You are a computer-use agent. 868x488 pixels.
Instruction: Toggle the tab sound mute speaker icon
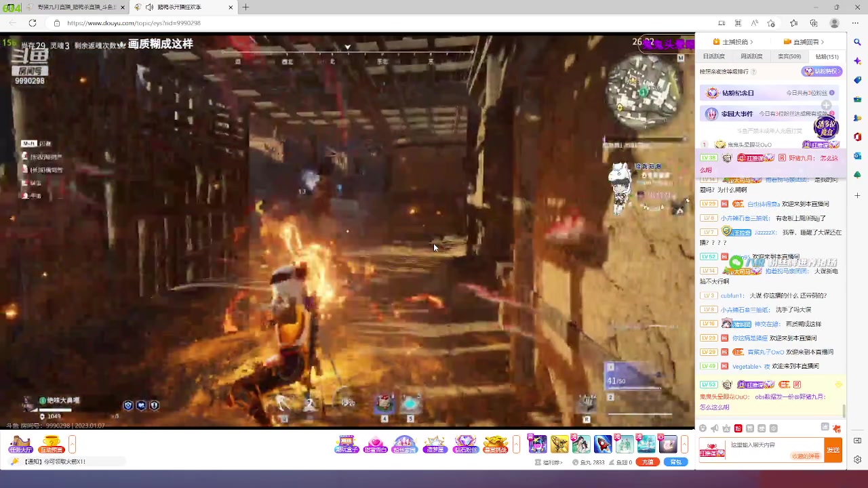click(x=149, y=7)
